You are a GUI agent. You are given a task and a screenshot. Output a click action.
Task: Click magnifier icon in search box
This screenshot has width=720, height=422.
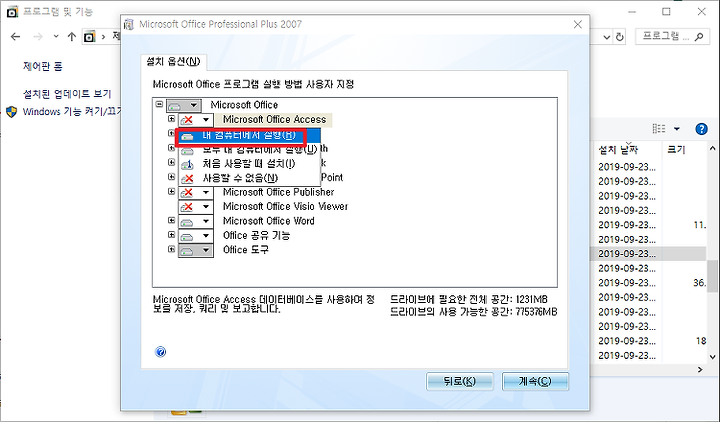tap(699, 37)
